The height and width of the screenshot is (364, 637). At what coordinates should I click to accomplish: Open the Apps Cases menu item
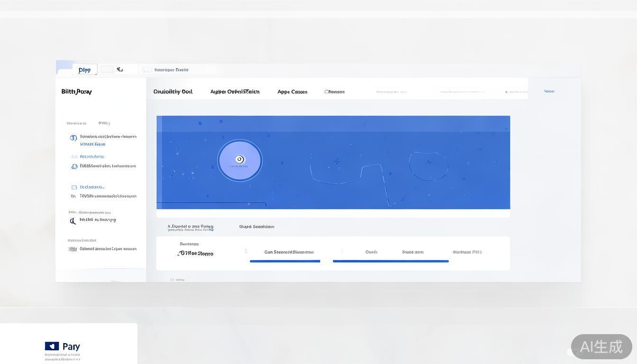coord(292,91)
